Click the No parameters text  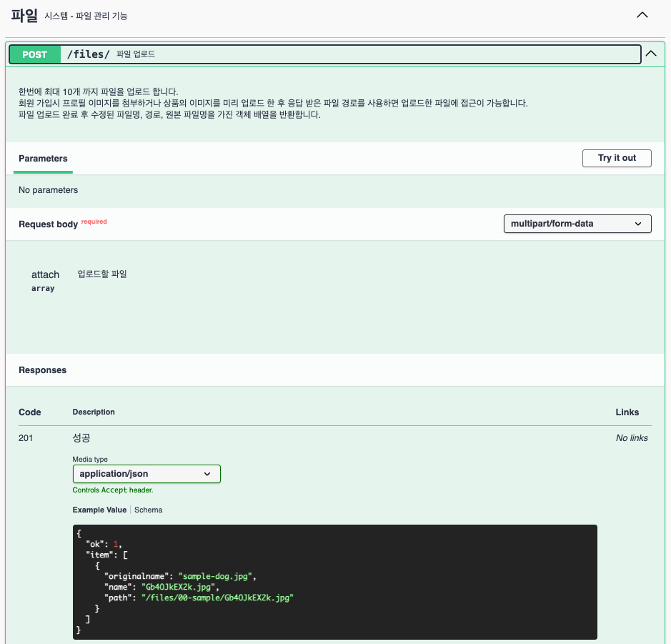[x=49, y=190]
